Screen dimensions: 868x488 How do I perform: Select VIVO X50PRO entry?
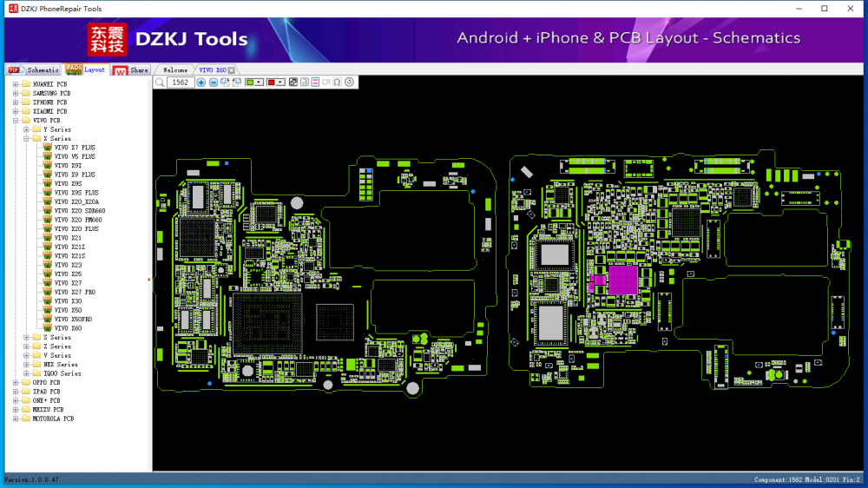click(73, 319)
